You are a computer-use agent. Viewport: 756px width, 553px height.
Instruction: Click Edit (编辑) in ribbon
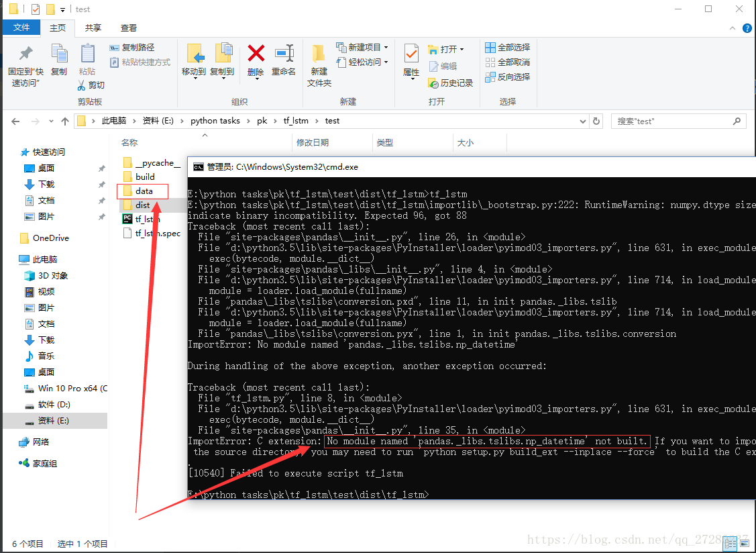click(x=443, y=66)
